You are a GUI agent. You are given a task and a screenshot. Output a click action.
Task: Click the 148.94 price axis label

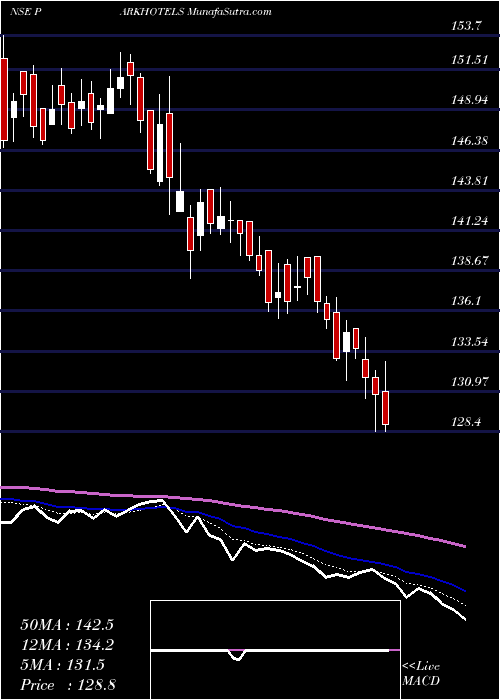click(x=468, y=100)
